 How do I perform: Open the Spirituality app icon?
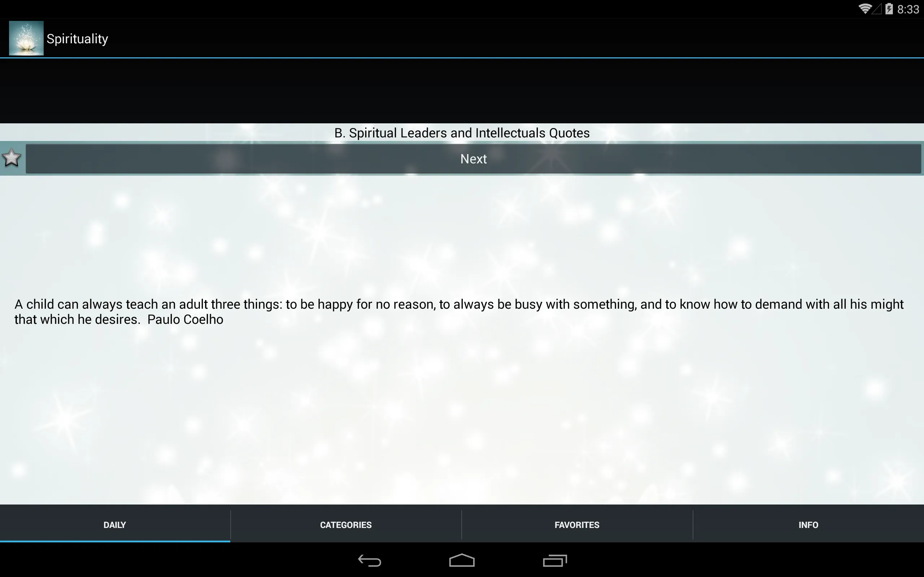pos(27,38)
